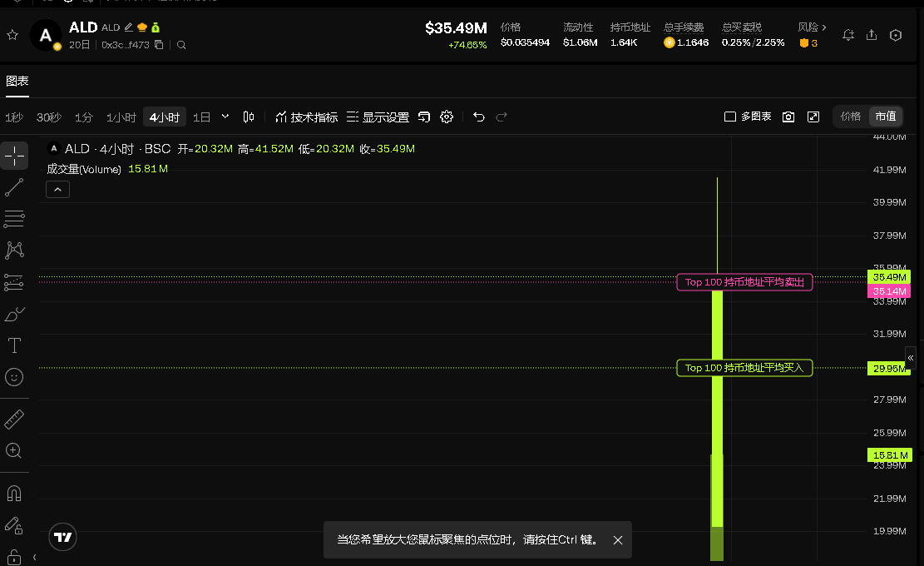924x566 pixels.
Task: Open the forecasting and measurement tools
Action: point(14,282)
